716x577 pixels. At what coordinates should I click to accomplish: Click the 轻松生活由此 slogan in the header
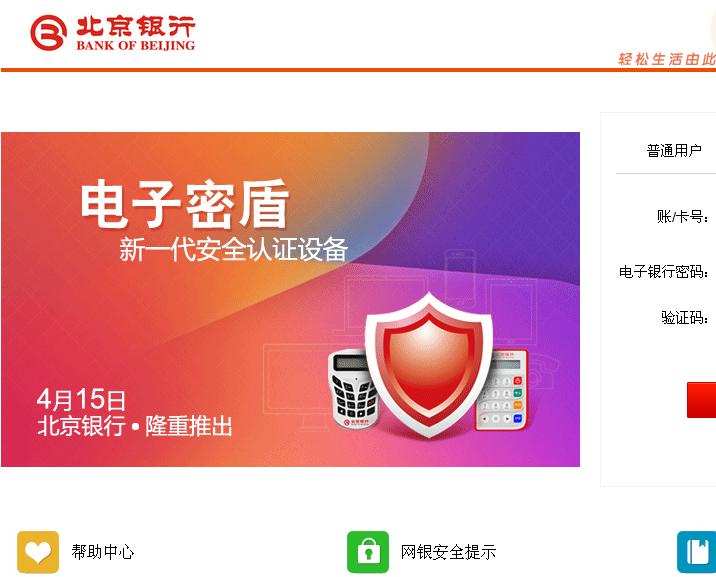click(x=667, y=59)
